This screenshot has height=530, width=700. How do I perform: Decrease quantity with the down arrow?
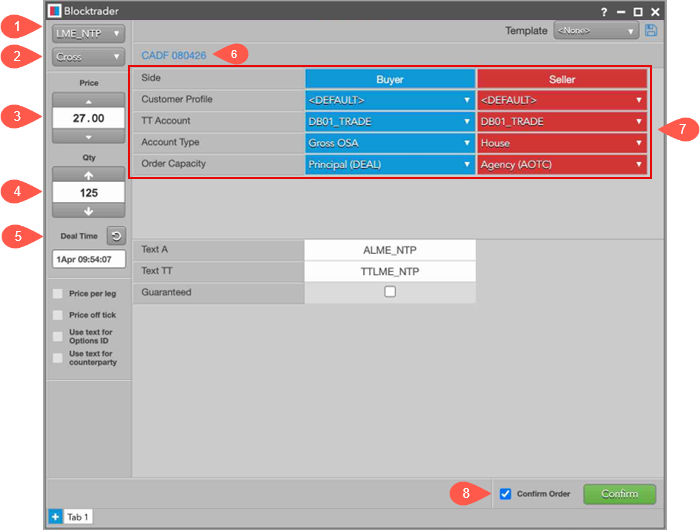click(x=88, y=210)
